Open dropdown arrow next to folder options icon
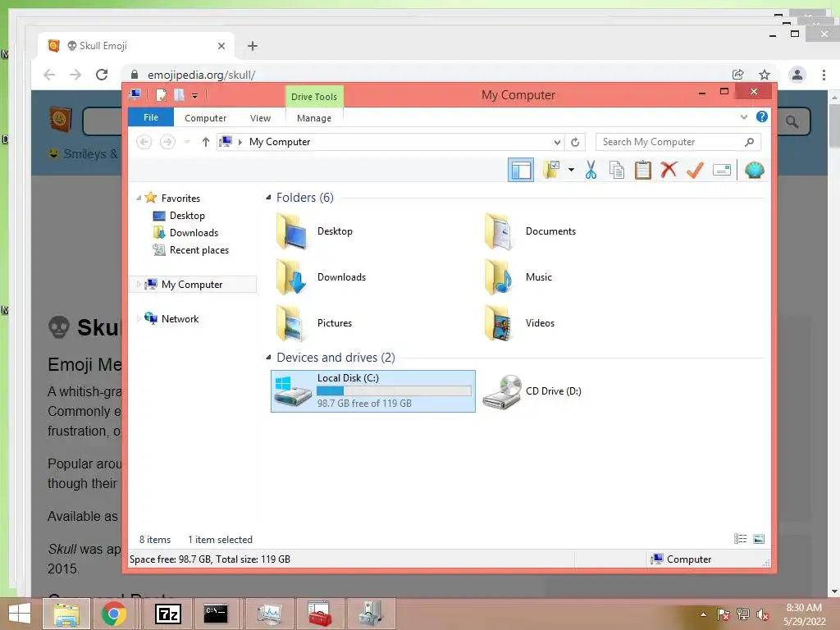The height and width of the screenshot is (630, 840). coord(571,171)
